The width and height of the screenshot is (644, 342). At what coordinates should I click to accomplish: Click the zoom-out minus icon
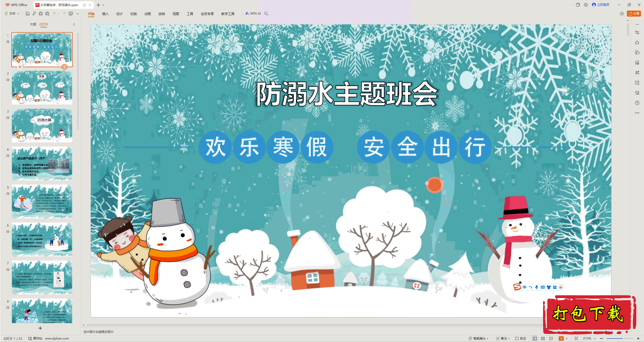coord(601,338)
